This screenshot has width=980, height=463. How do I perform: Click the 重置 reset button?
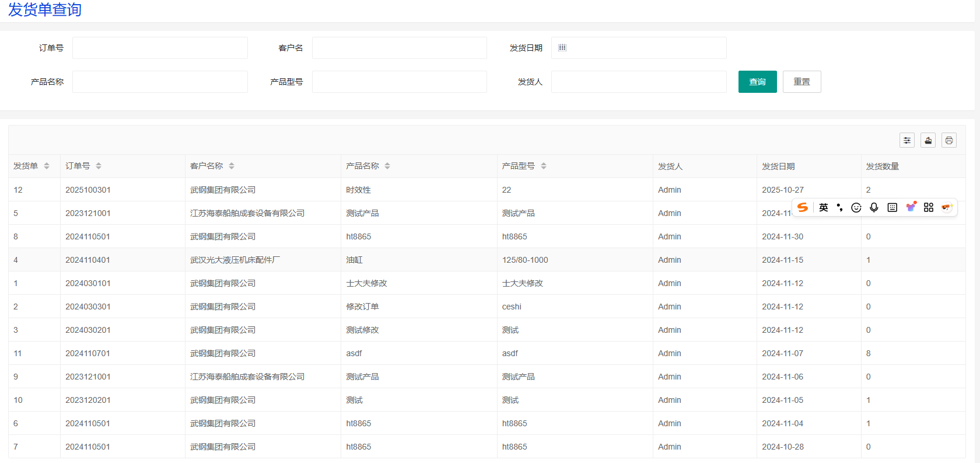pyautogui.click(x=802, y=82)
